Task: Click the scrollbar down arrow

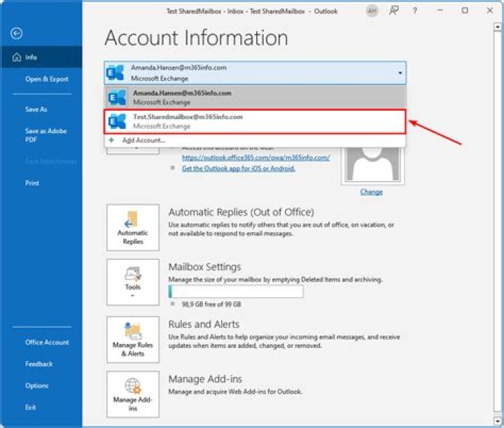Action: click(498, 420)
